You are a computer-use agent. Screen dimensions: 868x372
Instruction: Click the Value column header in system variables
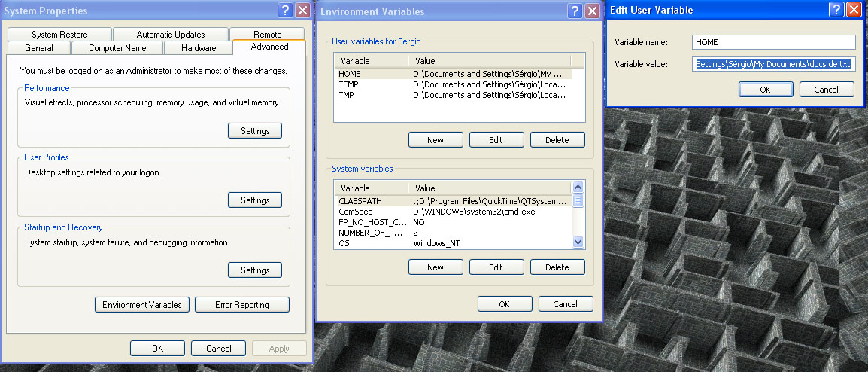pyautogui.click(x=490, y=188)
